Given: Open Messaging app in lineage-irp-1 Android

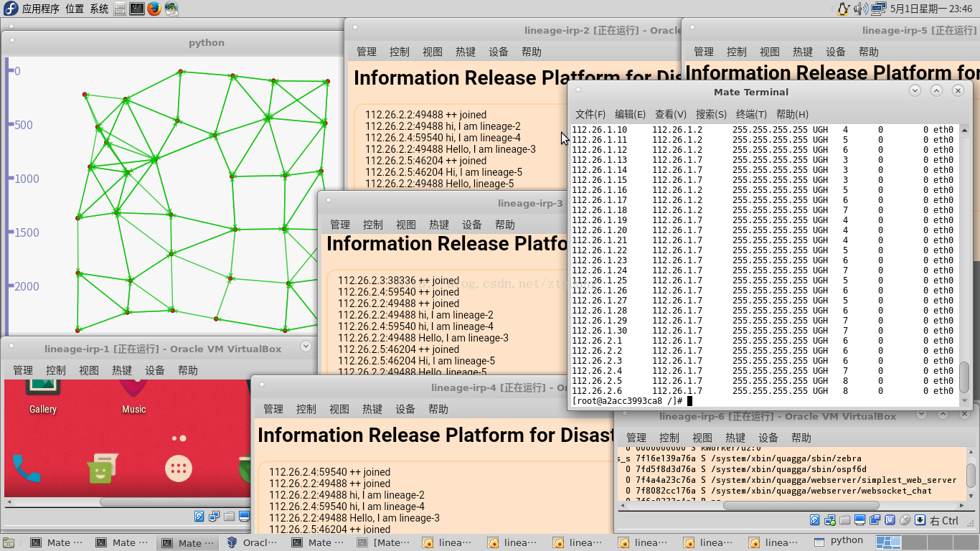Looking at the screenshot, I should point(101,468).
